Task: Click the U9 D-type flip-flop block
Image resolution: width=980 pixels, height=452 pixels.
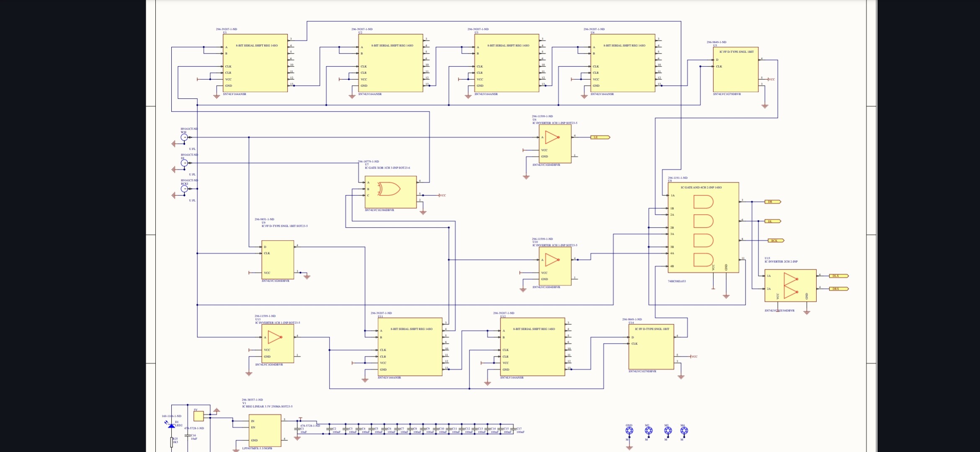Action: (x=277, y=259)
